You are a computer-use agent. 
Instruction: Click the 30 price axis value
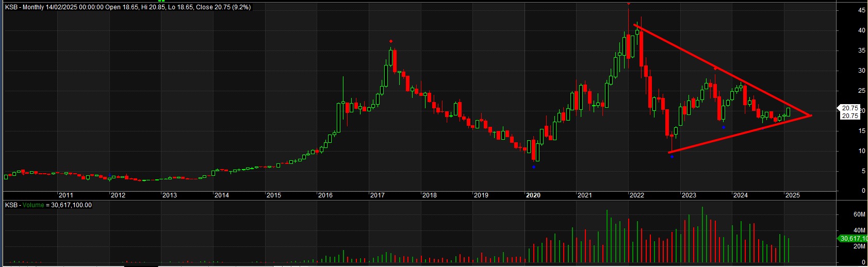(x=862, y=71)
